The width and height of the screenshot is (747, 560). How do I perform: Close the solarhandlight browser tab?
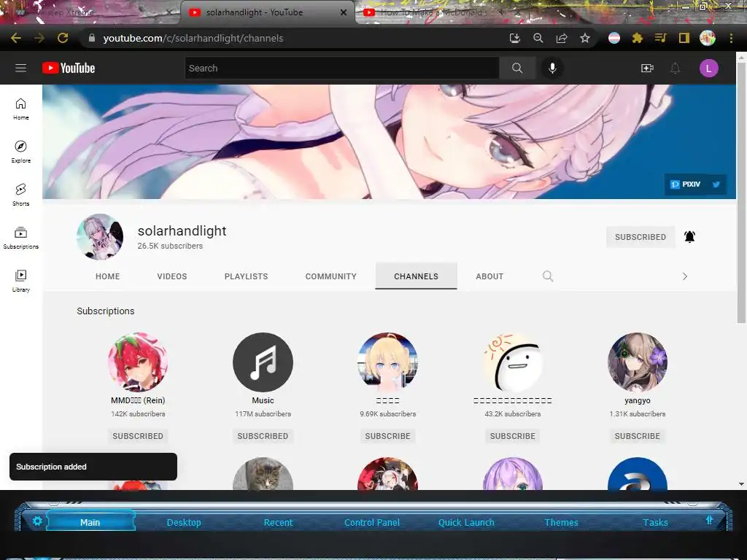pyautogui.click(x=343, y=12)
